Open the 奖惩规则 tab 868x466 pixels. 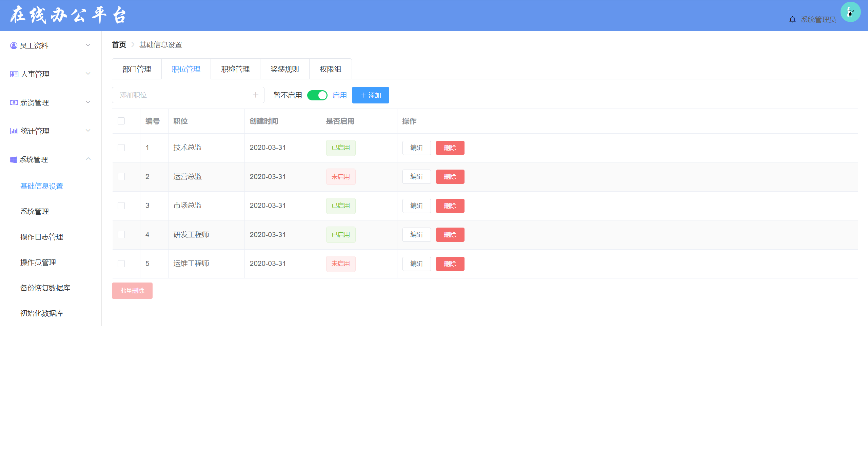(284, 69)
